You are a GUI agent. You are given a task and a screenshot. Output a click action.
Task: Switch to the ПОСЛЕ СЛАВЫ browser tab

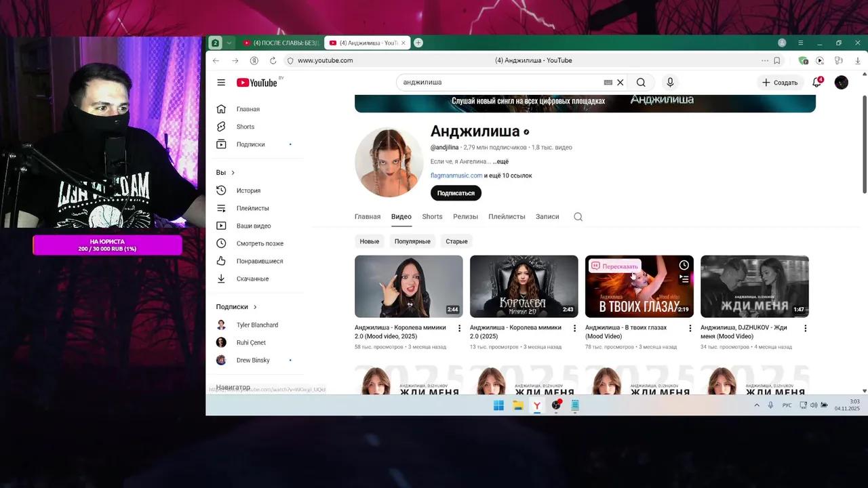(280, 43)
